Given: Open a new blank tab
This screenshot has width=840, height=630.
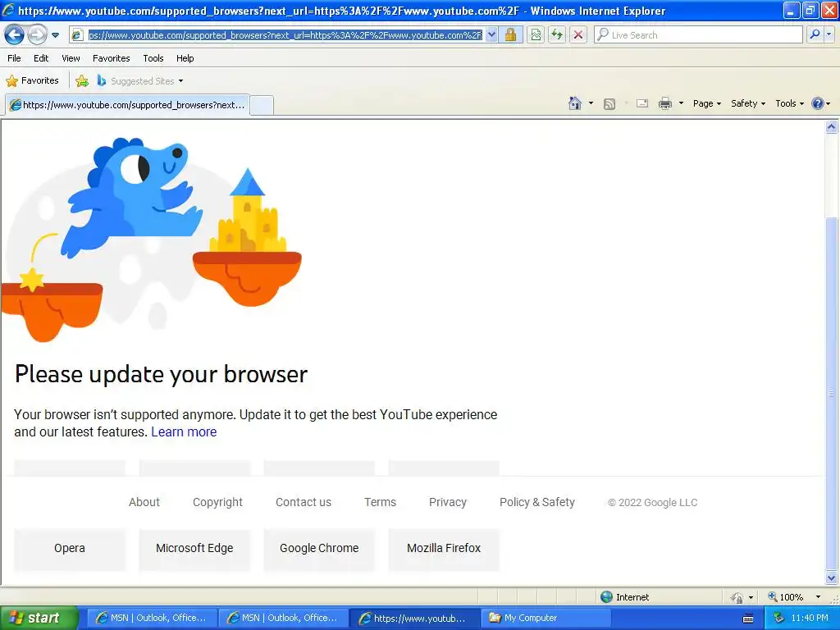Looking at the screenshot, I should pyautogui.click(x=262, y=106).
